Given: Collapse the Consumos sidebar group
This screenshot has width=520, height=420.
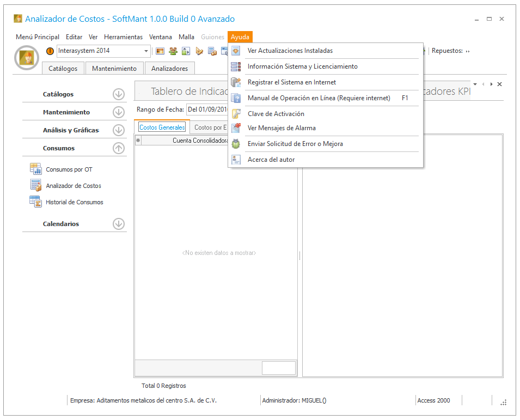Looking at the screenshot, I should 119,148.
